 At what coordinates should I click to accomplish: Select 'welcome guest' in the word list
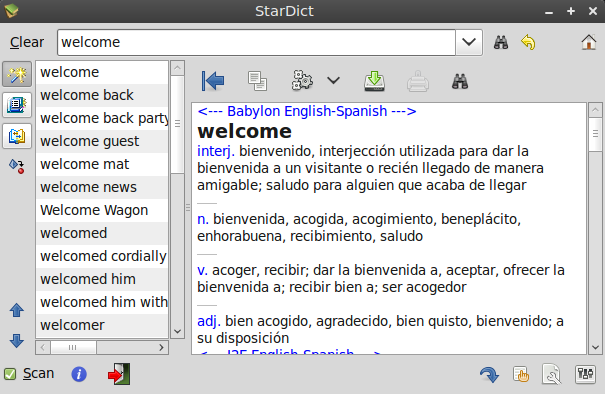[102, 141]
